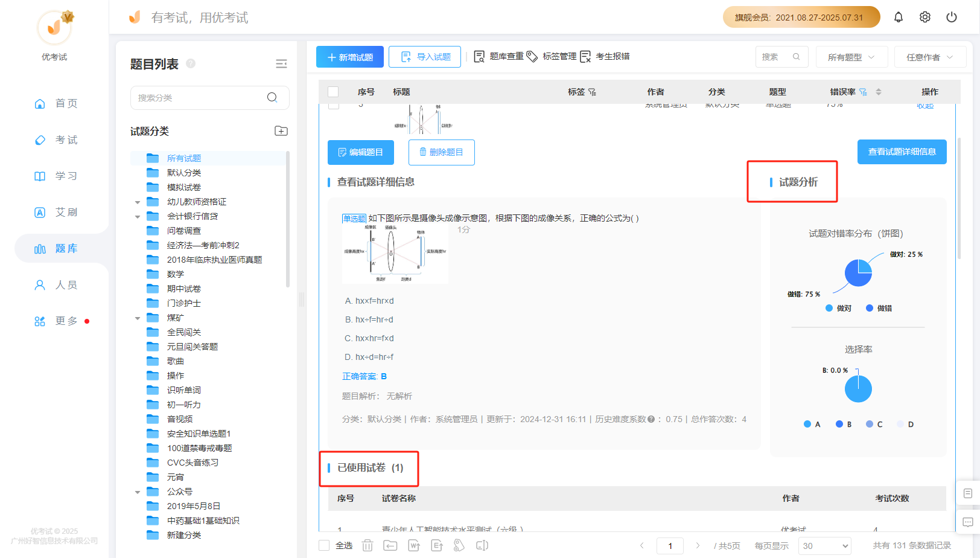Click 收起 link in question row

pos(925,106)
